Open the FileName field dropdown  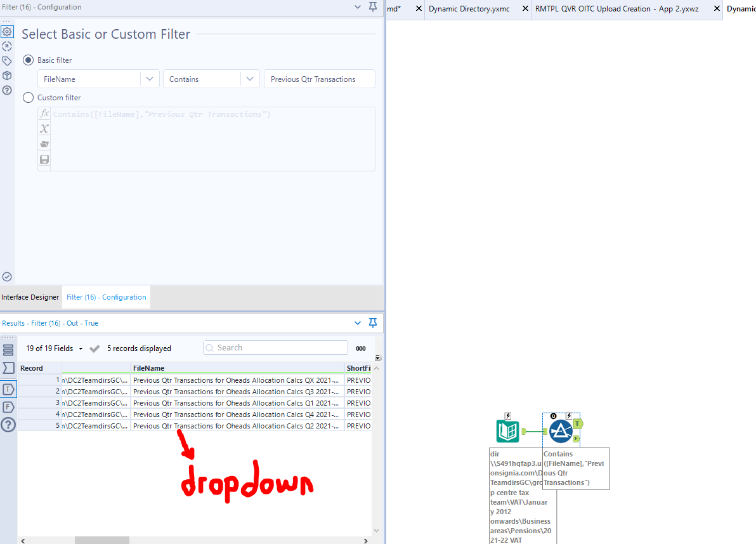150,79
